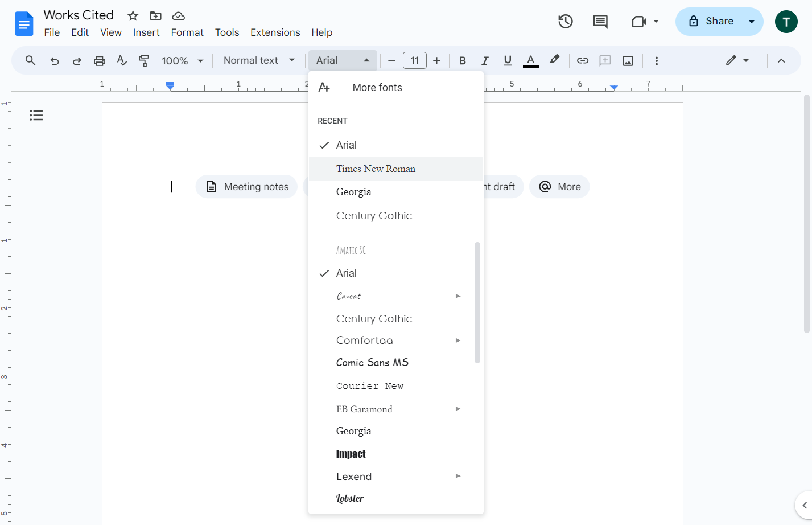812x525 pixels.
Task: Toggle bold formatting
Action: coord(463,60)
